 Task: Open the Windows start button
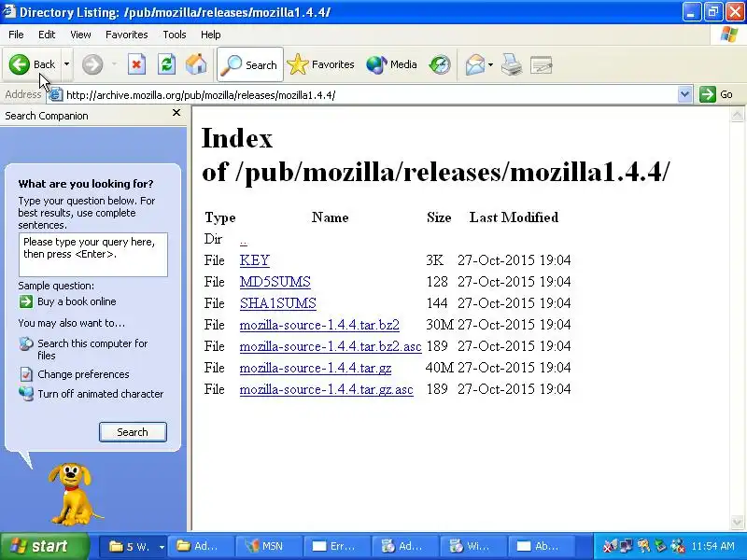pyautogui.click(x=44, y=546)
